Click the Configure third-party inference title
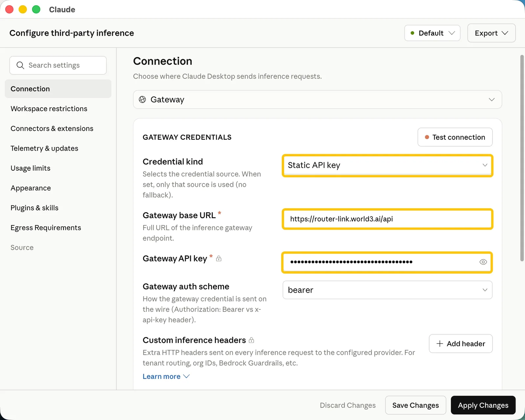Image resolution: width=525 pixels, height=420 pixels. pos(72,33)
